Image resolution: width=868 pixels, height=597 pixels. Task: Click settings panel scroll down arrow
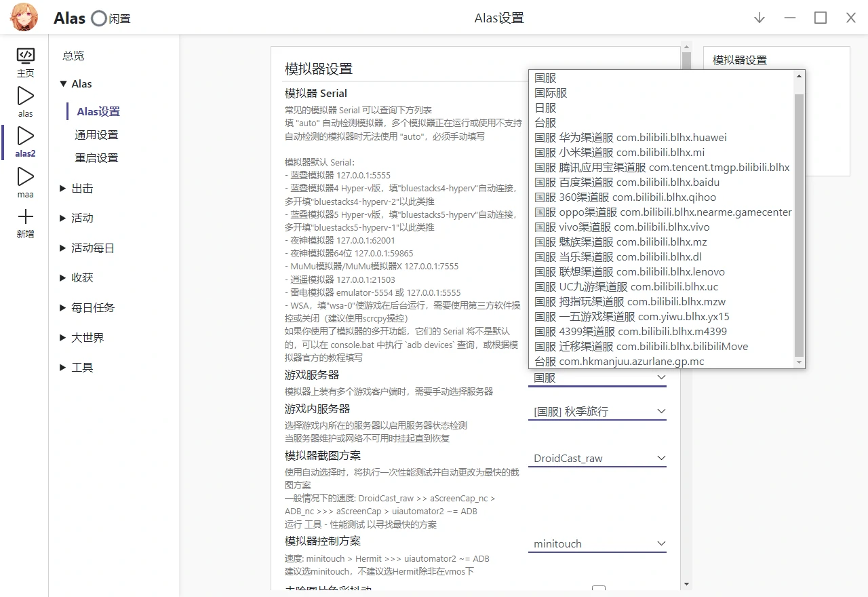(686, 584)
